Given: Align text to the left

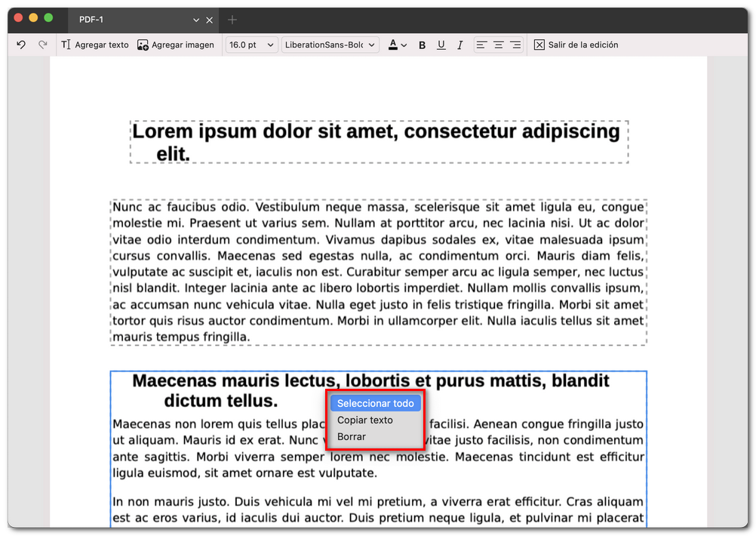Looking at the screenshot, I should [481, 45].
